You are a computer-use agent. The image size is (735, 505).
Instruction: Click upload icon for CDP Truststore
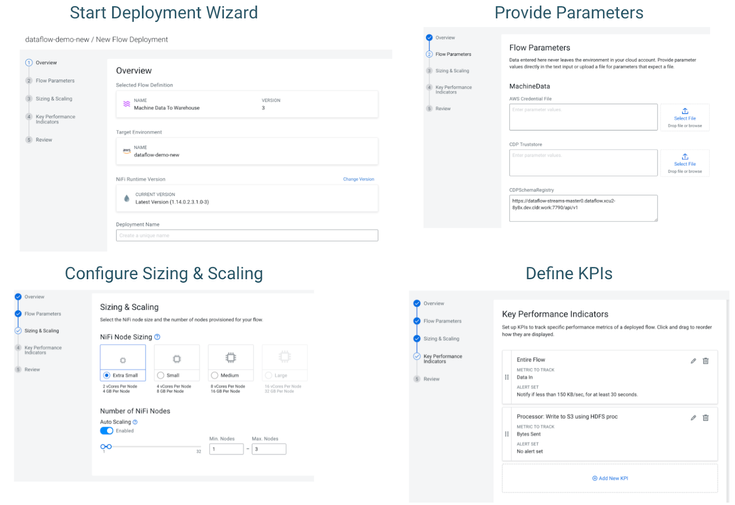coord(685,157)
